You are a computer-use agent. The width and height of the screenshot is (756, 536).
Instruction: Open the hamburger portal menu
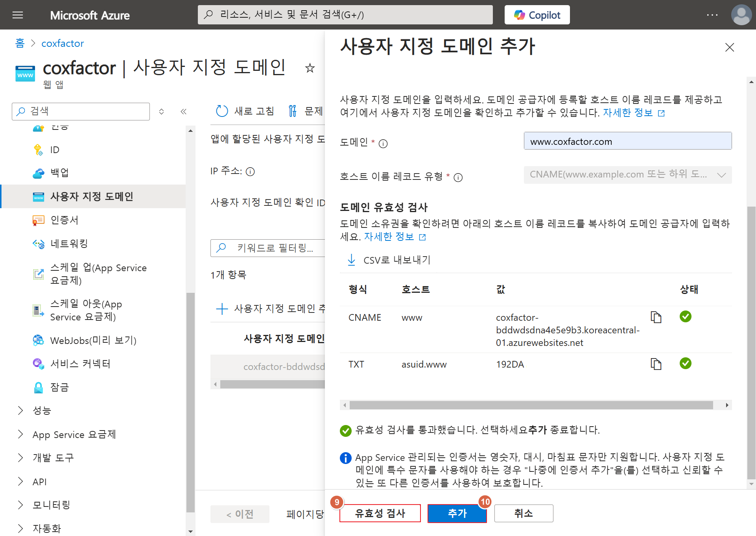[18, 15]
